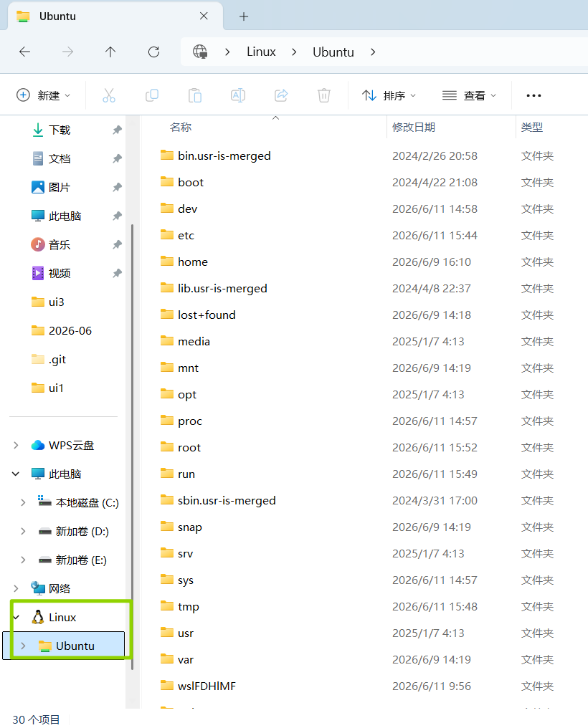The image size is (588, 728).
Task: Click the Cut scissors icon
Action: (x=109, y=95)
